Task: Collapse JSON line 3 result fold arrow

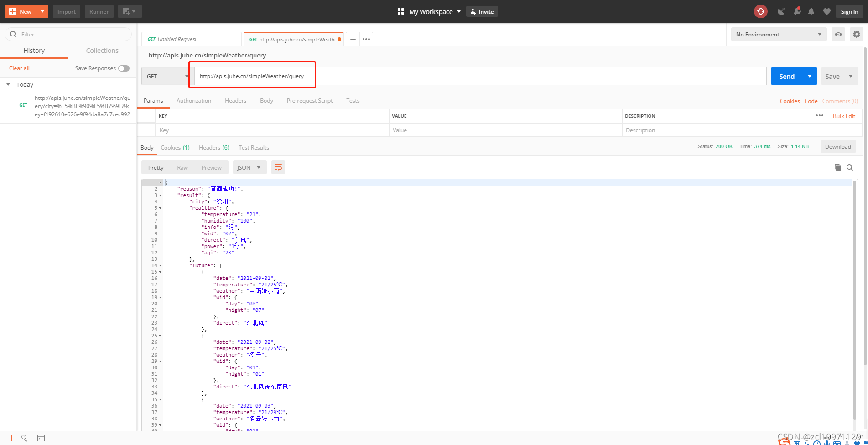Action: [160, 195]
